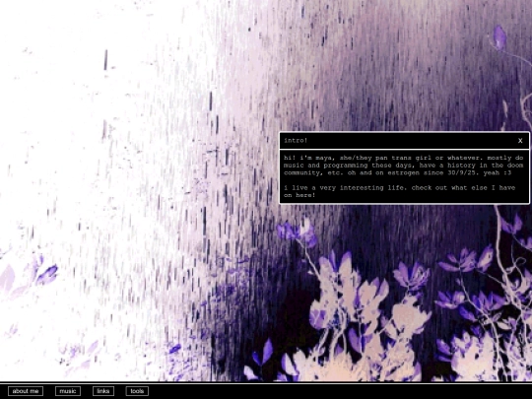The height and width of the screenshot is (399, 532).
Task: Click the intro! window title bar
Action: pos(404,141)
